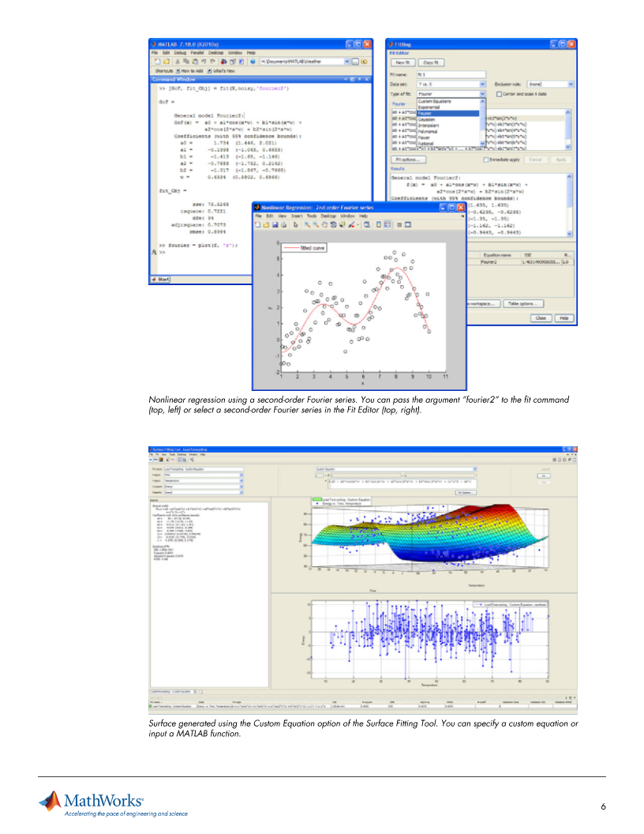
Task: Open the Desktop menu in MATLAB window
Action: [215, 53]
